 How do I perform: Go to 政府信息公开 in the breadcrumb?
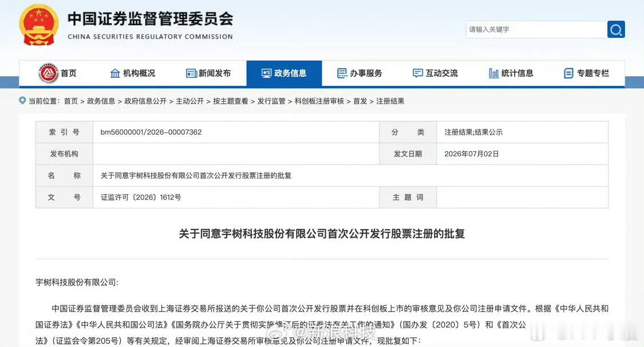tap(145, 101)
